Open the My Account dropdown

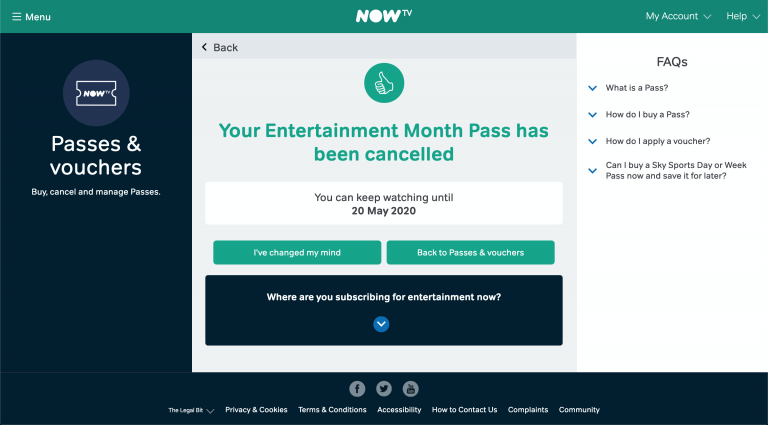click(677, 17)
